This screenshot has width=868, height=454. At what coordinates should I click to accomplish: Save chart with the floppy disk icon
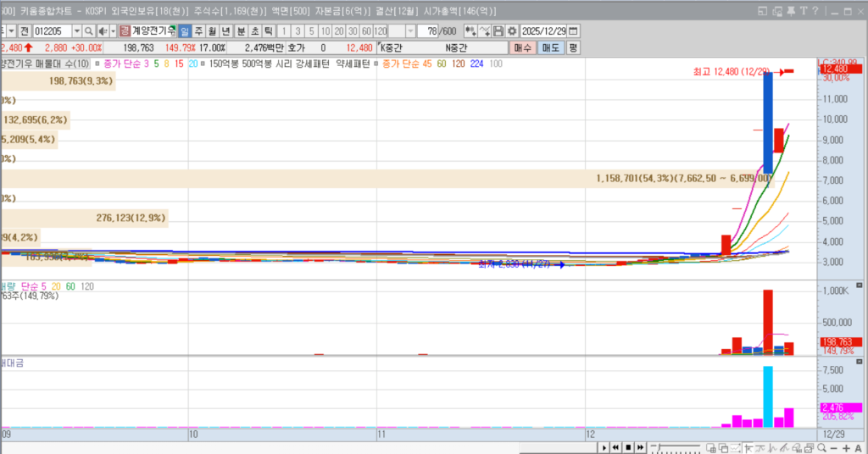click(x=498, y=30)
